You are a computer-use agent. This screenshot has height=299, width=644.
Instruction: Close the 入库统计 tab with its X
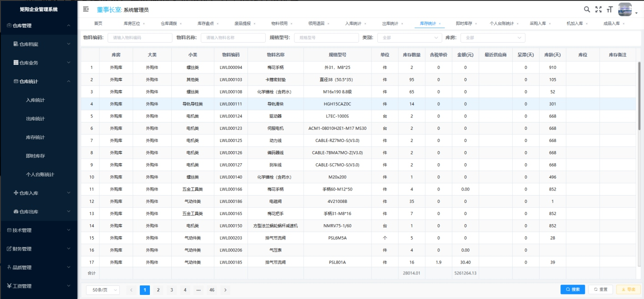pyautogui.click(x=365, y=24)
